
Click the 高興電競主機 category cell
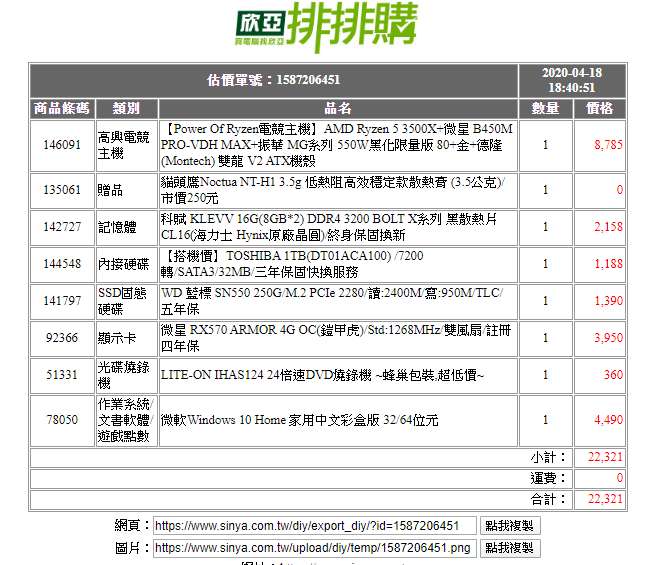tap(127, 145)
